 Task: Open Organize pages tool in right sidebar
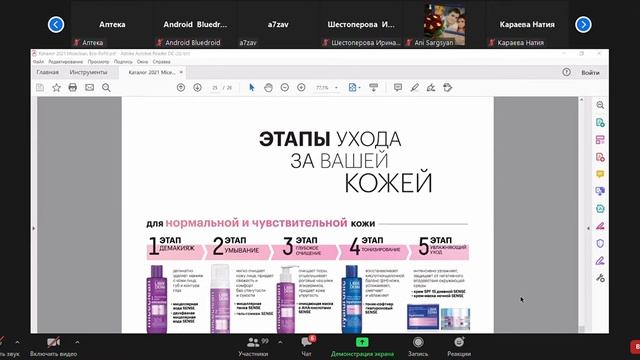(600, 140)
